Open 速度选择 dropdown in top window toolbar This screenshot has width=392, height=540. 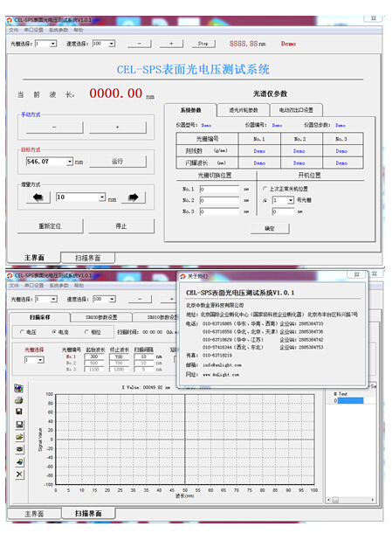click(x=112, y=44)
